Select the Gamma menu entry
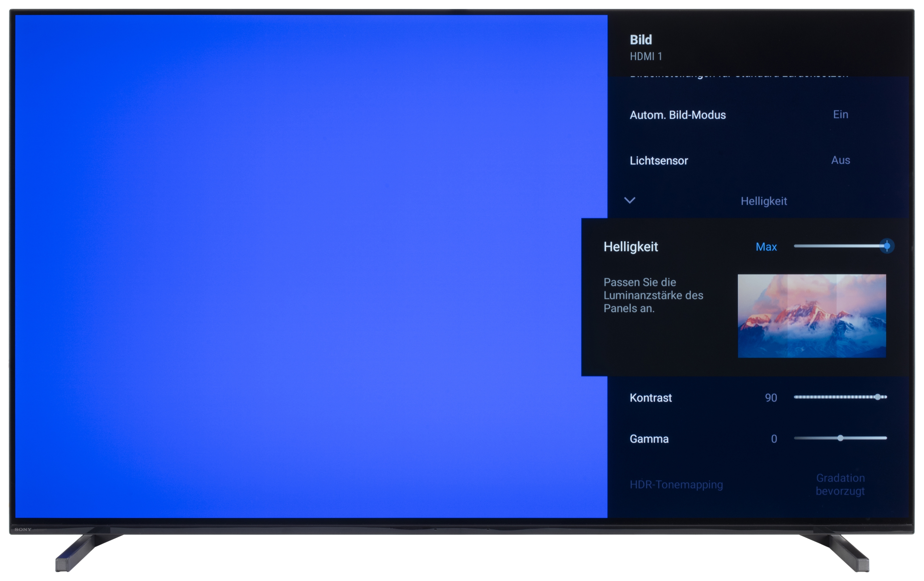924x581 pixels. point(649,439)
